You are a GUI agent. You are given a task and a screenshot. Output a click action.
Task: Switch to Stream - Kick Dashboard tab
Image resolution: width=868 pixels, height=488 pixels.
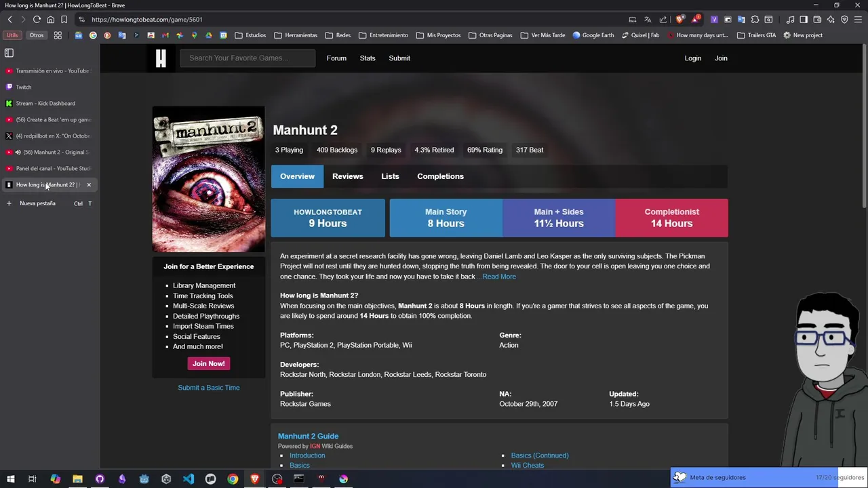point(49,103)
